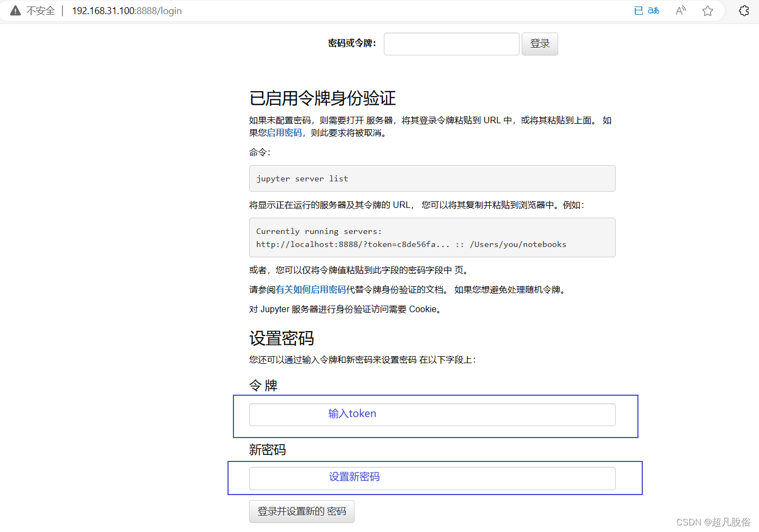Click the 命令: label
Viewport: 759px width, 532px height.
click(260, 153)
